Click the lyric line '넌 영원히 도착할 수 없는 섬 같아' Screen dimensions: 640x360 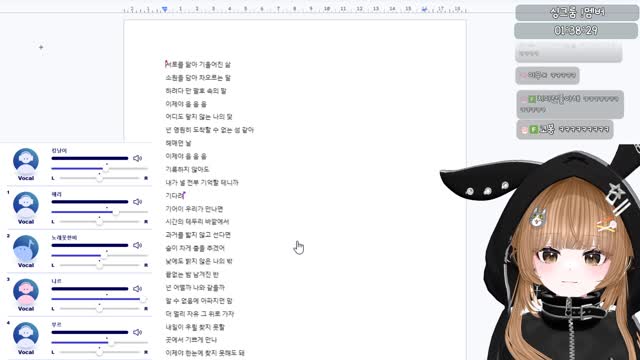209,130
